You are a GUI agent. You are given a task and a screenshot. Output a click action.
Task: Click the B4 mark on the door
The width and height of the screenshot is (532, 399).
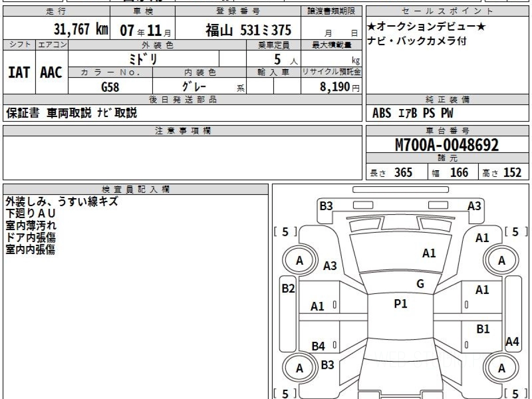(x=318, y=346)
